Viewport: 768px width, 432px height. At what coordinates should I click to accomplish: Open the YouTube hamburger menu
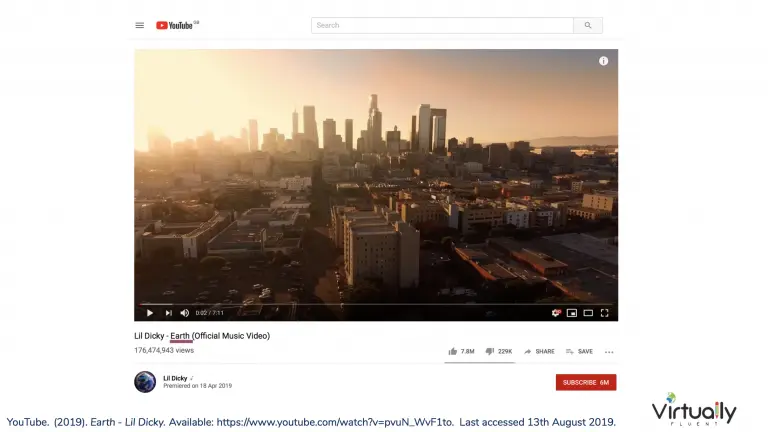pos(140,25)
